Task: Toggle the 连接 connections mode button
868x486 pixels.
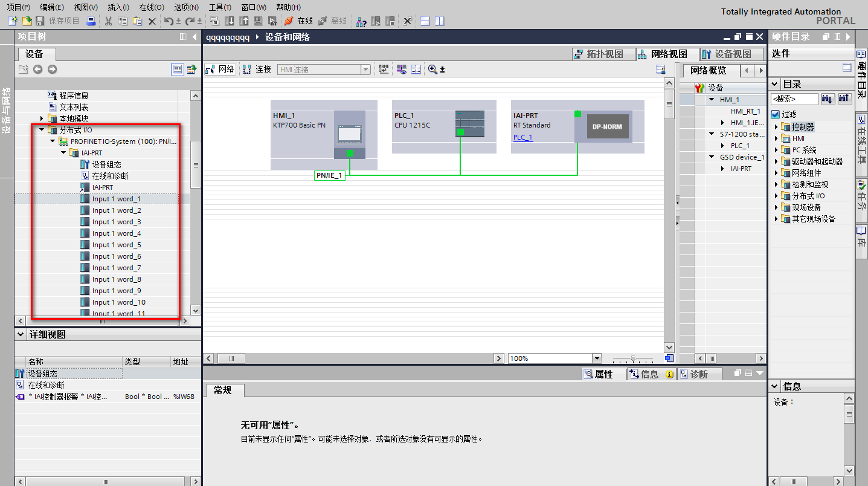Action: (257, 70)
